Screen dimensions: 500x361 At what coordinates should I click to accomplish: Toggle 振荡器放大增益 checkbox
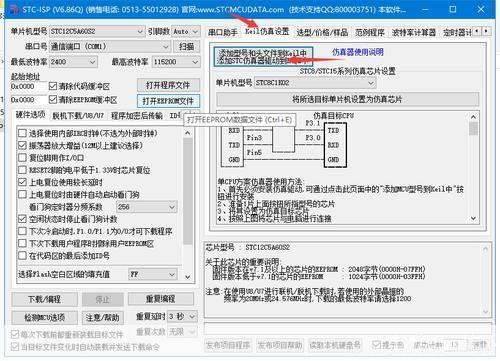click(22, 145)
